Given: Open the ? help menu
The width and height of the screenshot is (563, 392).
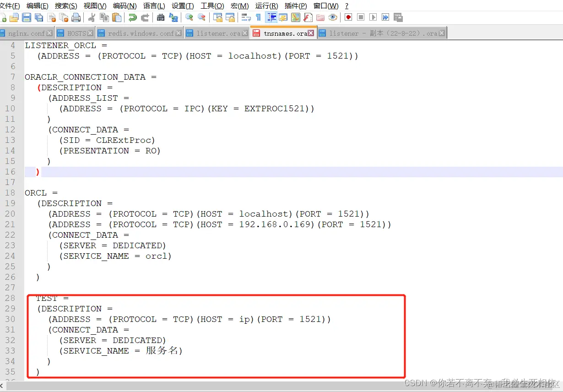Looking at the screenshot, I should [x=346, y=5].
